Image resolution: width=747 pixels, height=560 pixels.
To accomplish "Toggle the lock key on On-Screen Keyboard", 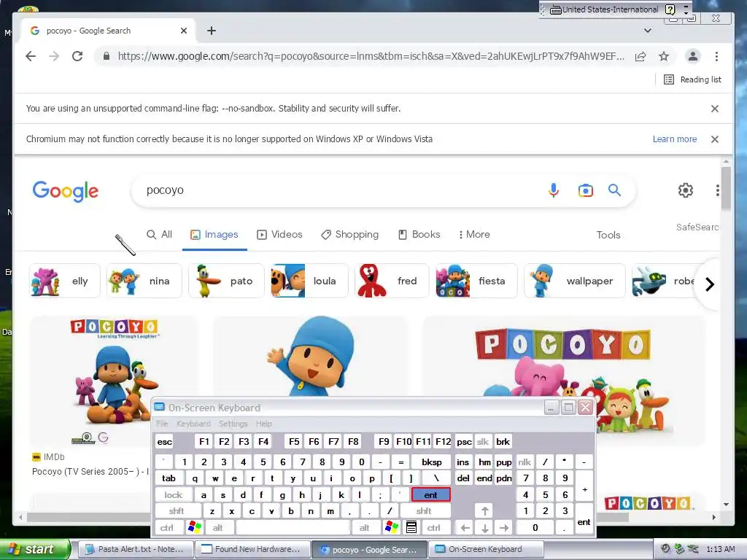I will [x=174, y=495].
